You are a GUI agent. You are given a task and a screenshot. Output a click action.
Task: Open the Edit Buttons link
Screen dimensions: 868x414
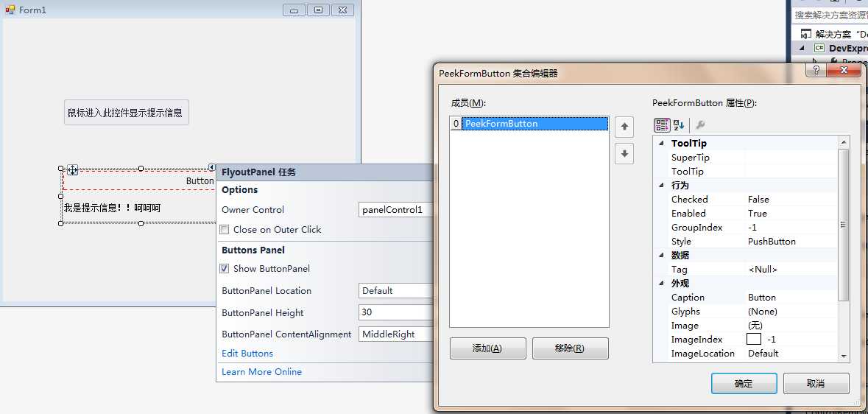247,353
